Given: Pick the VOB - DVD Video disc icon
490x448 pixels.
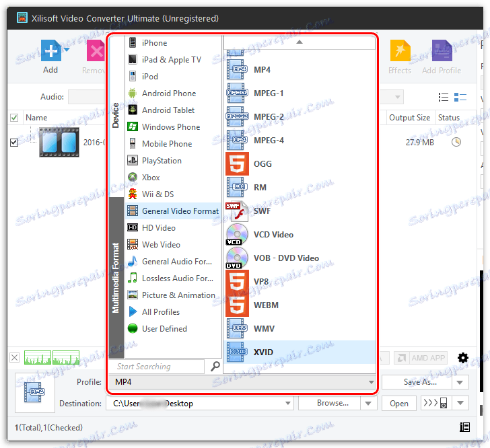Looking at the screenshot, I should coord(236,258).
